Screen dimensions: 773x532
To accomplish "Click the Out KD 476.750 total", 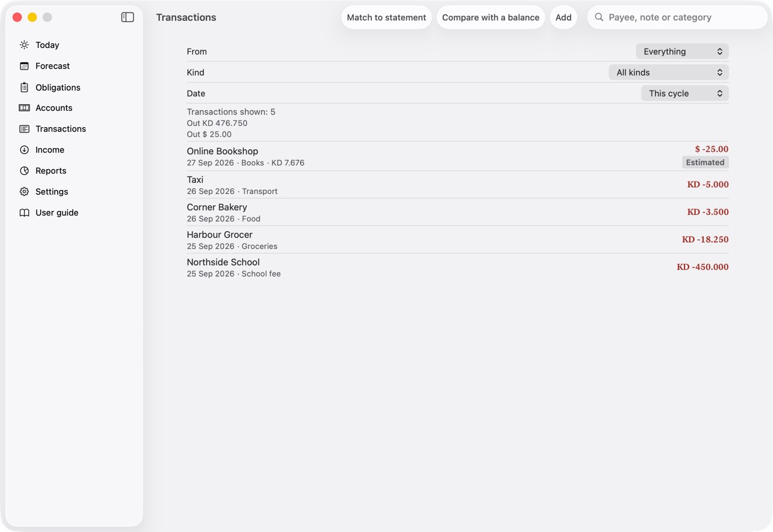I will pyautogui.click(x=217, y=123).
